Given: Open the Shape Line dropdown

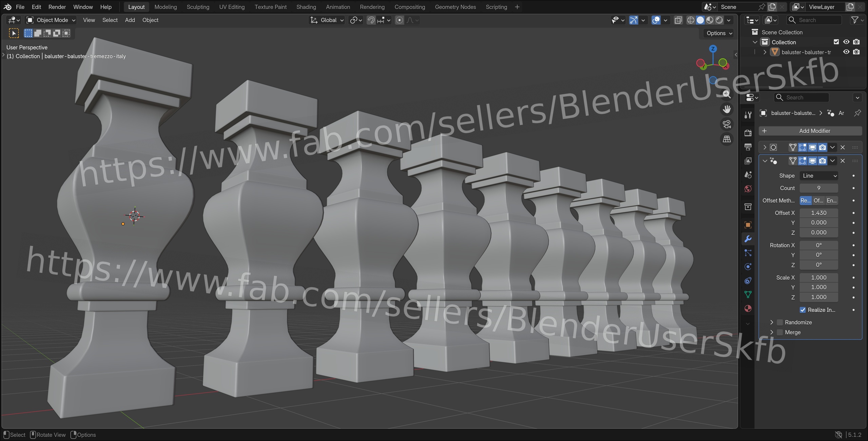Looking at the screenshot, I should [x=819, y=176].
